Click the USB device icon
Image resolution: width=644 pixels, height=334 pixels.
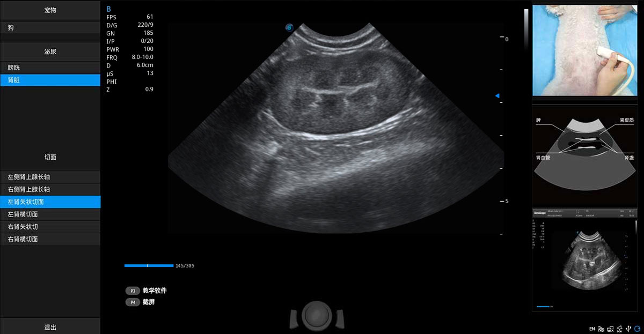[x=628, y=328]
